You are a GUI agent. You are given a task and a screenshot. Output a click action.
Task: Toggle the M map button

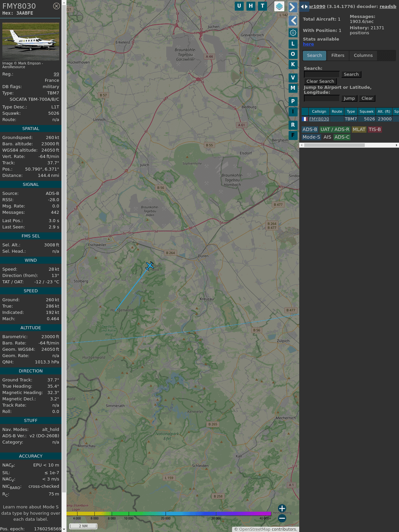[x=293, y=88]
